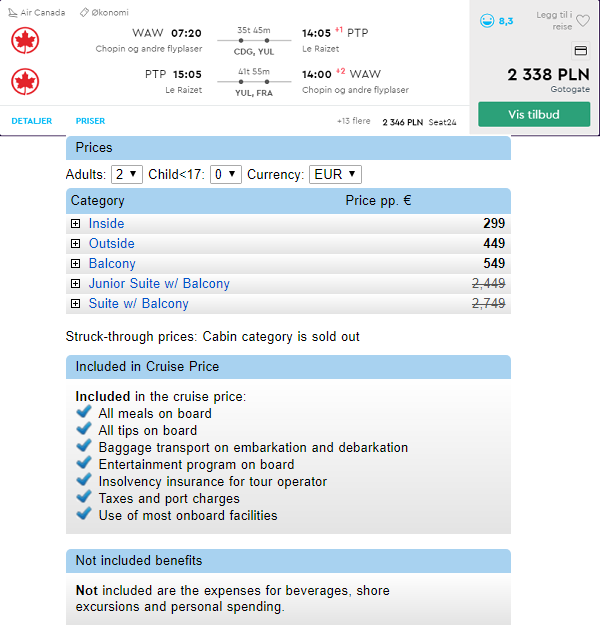Switch to the DETALJER tab

click(x=32, y=121)
